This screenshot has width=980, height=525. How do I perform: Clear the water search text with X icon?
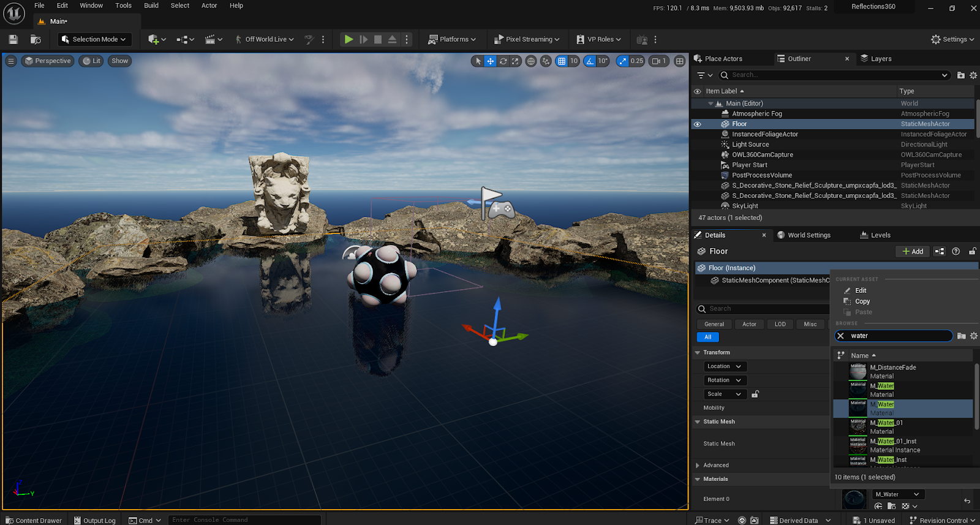coord(840,336)
